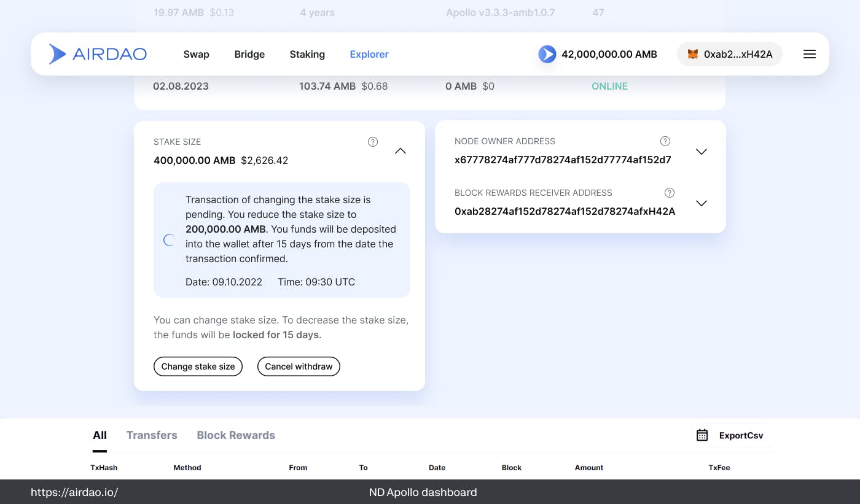
Task: Click the Change stake size button
Action: [x=198, y=366]
